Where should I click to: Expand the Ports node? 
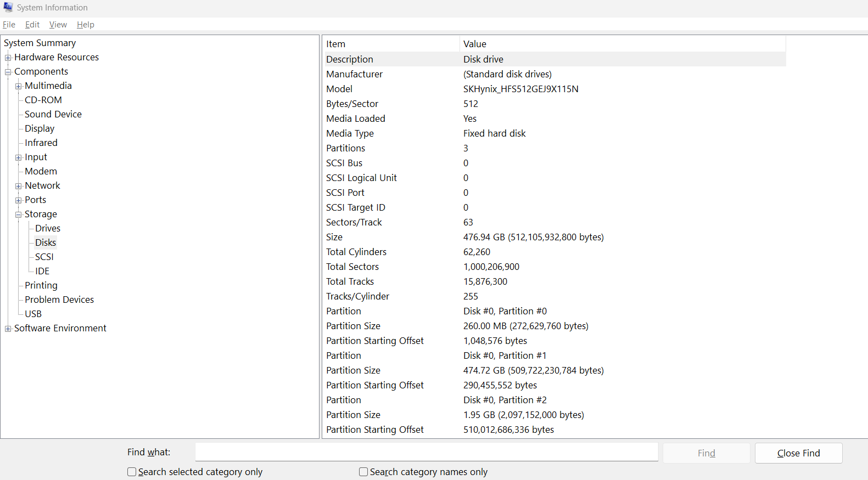[19, 200]
